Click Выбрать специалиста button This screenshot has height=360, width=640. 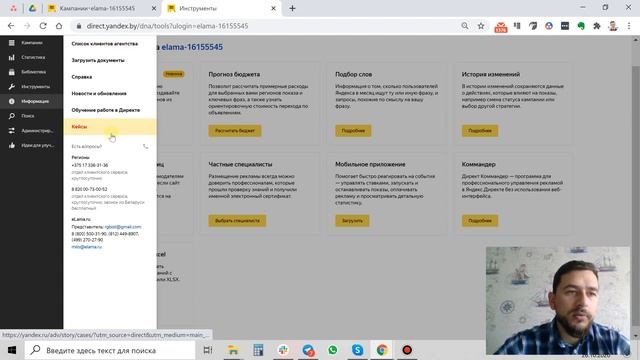(237, 221)
